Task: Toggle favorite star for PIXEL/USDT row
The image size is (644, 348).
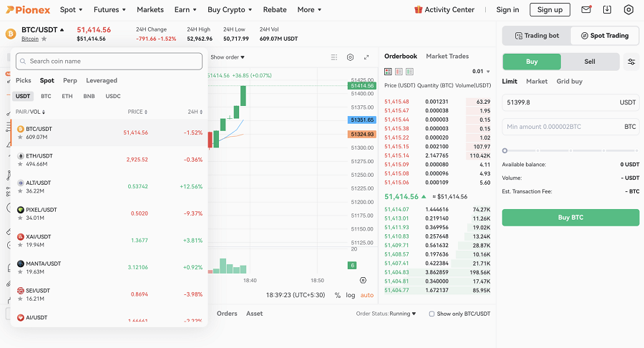Action: click(x=20, y=218)
